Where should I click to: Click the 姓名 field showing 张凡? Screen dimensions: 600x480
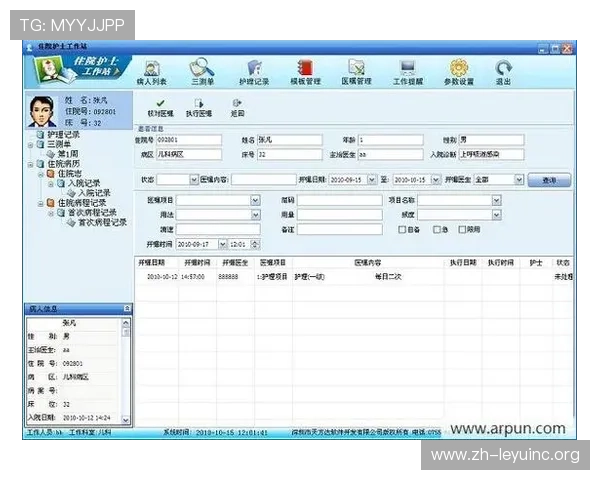coord(289,140)
